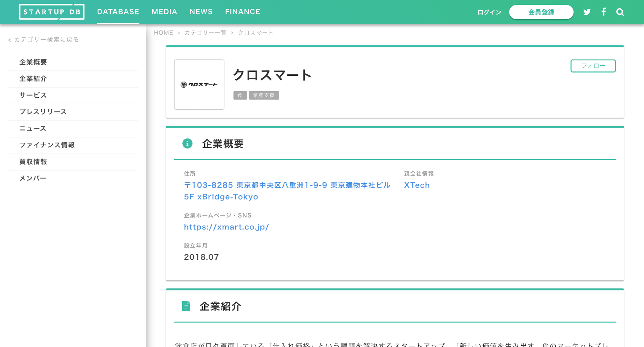Click the 親会社情報 label
This screenshot has height=347, width=644.
click(419, 174)
